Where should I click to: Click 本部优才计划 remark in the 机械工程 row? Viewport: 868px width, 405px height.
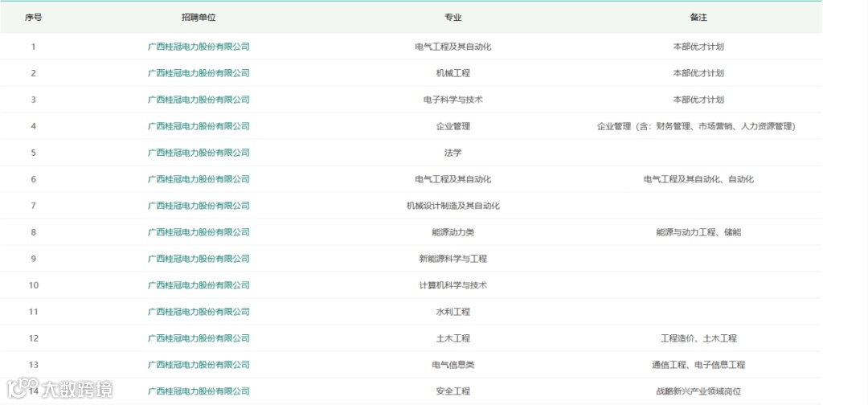tap(698, 73)
